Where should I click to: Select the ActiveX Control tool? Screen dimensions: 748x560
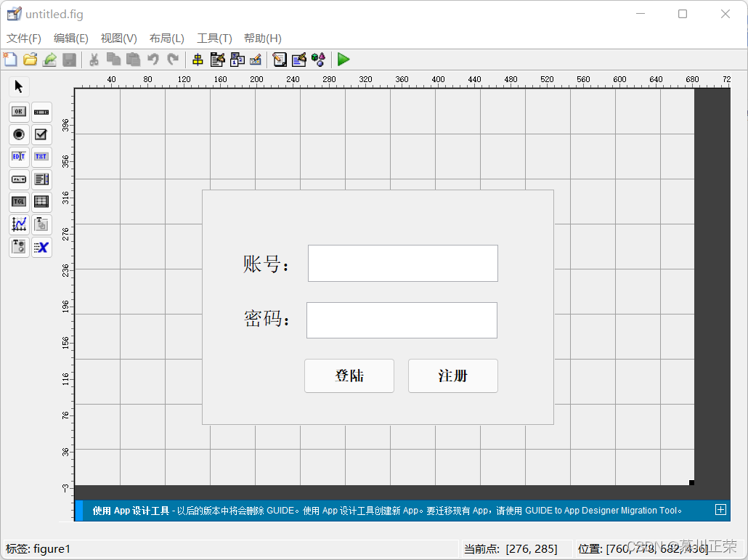41,247
